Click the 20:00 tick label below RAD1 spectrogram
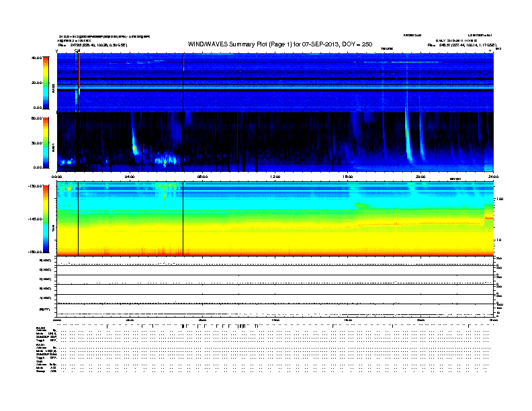Viewport: 532px width, 411px height. [420, 177]
